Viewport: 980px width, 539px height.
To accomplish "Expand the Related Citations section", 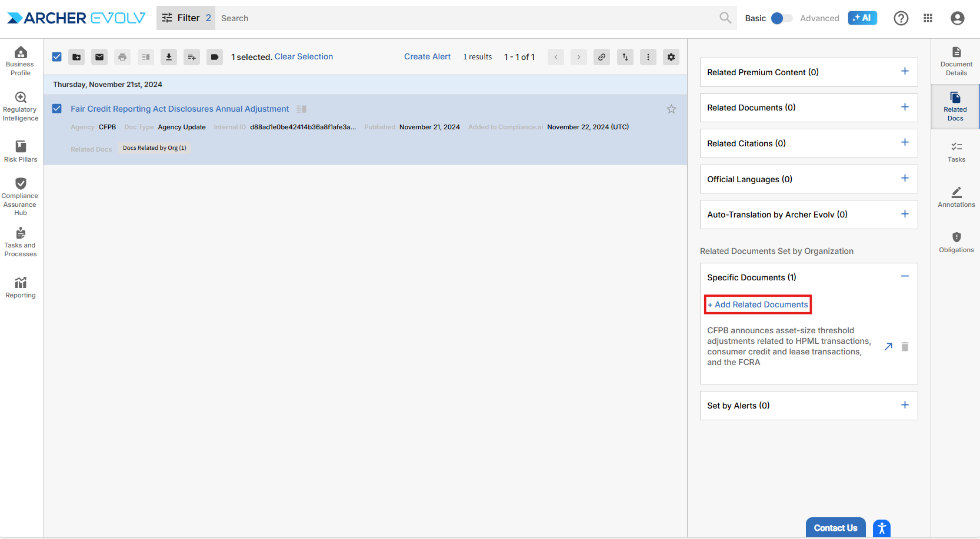I will tap(905, 143).
